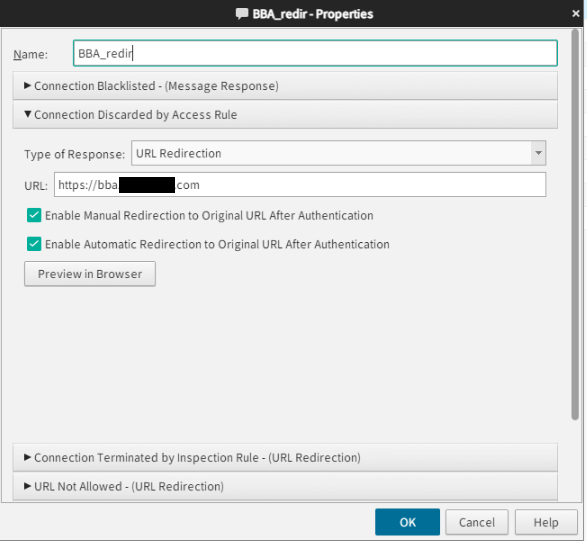Expand URL Not Allowed section
Viewport: 587px width, 541px height.
[x=285, y=486]
